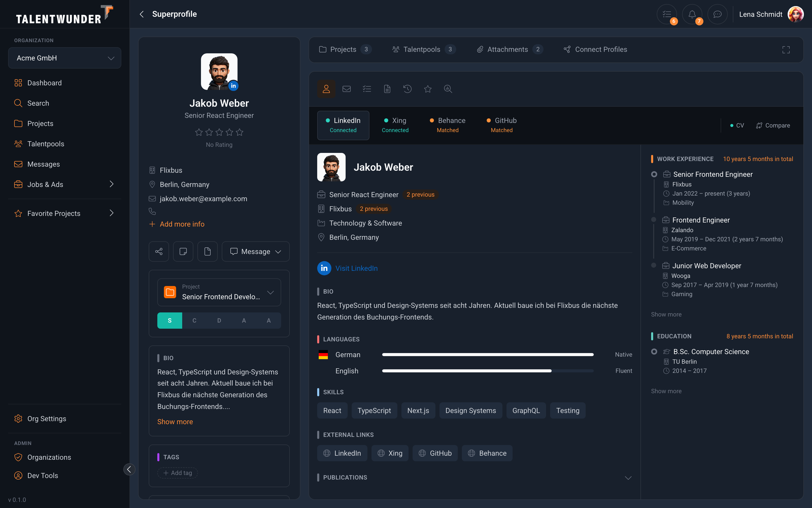The image size is (812, 508).
Task: Set rating to five stars
Action: [240, 132]
